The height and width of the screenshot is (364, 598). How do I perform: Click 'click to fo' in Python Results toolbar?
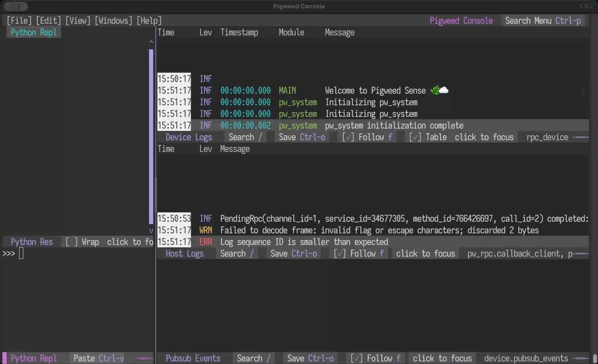(130, 242)
